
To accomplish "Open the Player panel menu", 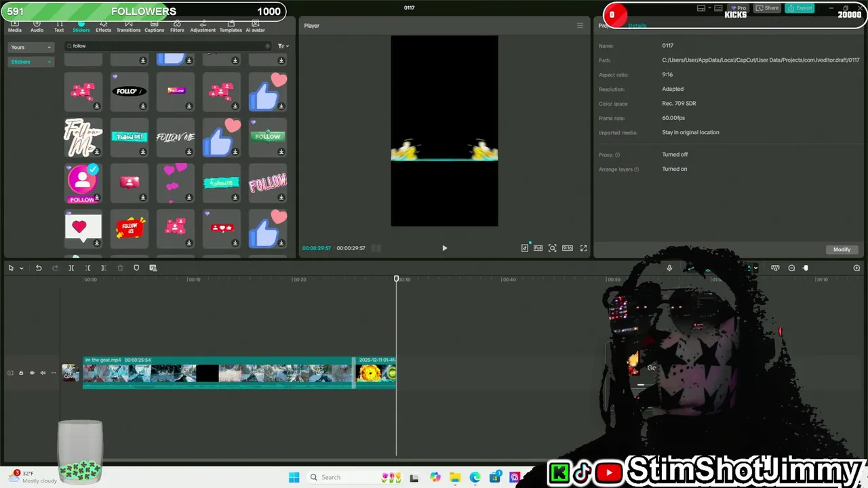I will [580, 26].
